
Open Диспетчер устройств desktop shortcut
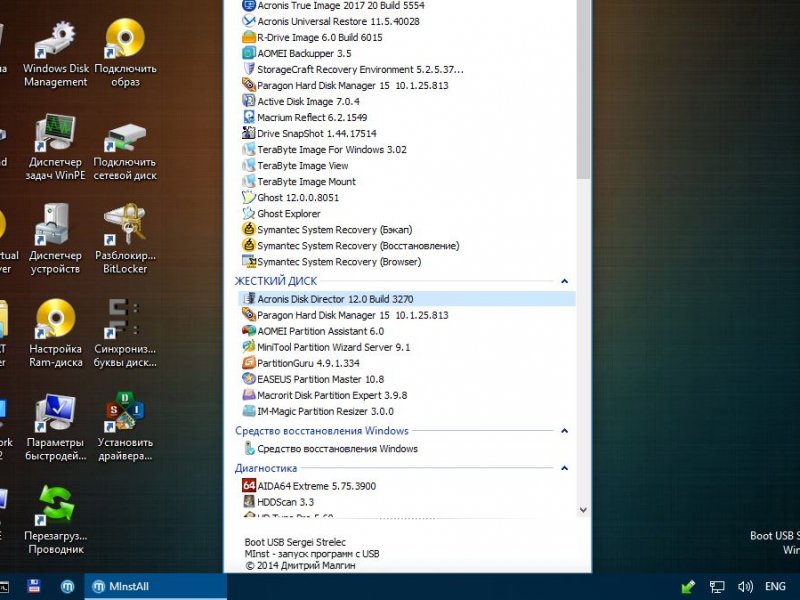[55, 240]
